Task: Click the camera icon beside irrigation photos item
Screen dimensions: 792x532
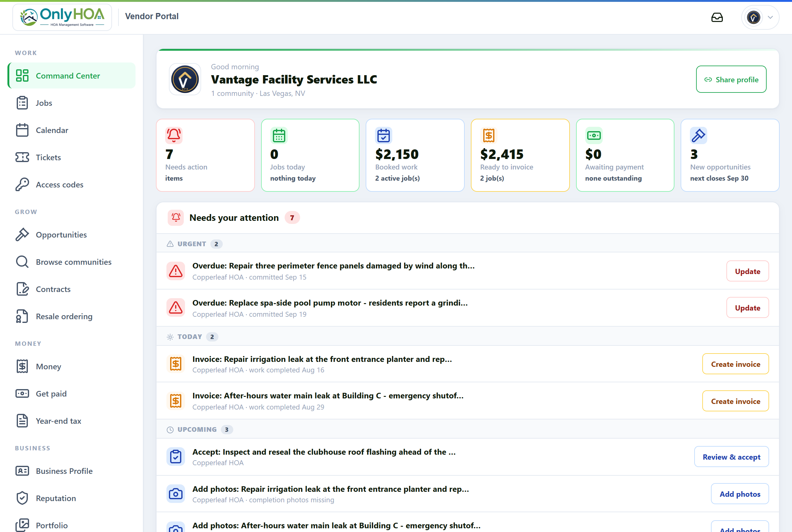Action: [x=175, y=494]
